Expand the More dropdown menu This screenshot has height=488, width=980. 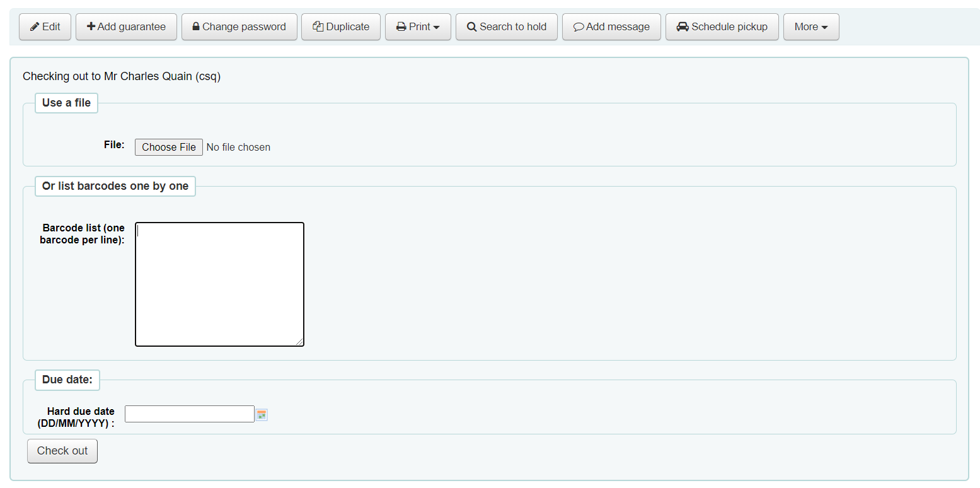[x=811, y=26]
